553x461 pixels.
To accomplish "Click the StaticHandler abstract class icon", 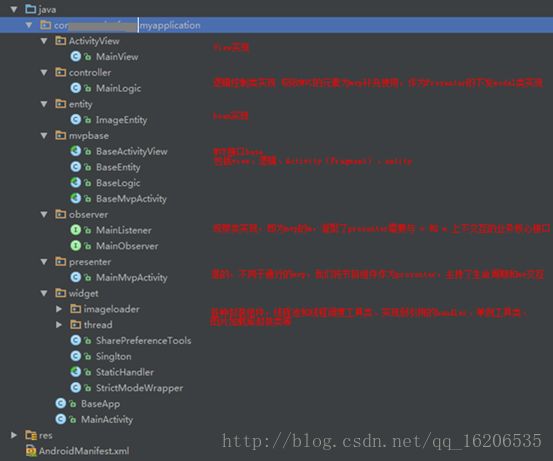I will [75, 372].
